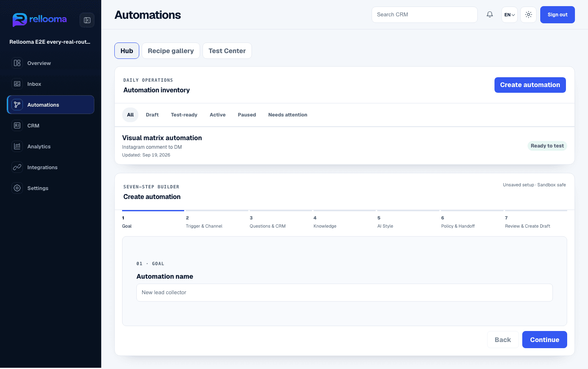Open Overview in the sidebar
The height and width of the screenshot is (369, 588).
51,63
